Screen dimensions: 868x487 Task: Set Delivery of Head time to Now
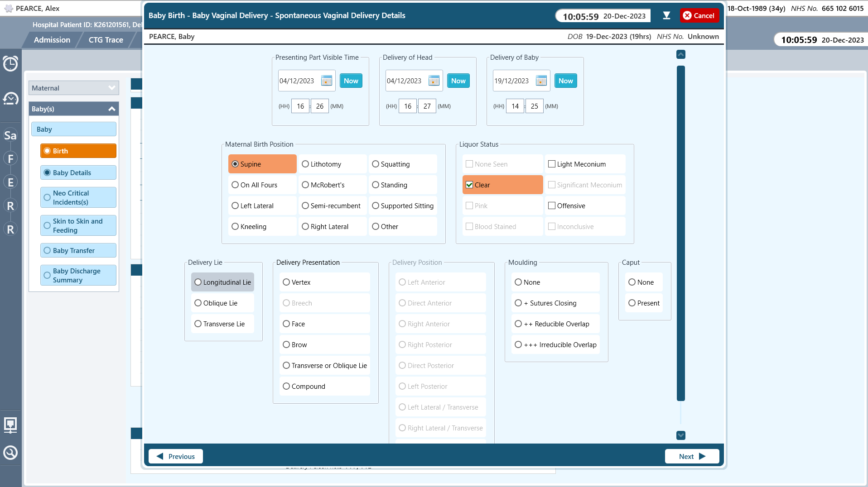coord(458,81)
